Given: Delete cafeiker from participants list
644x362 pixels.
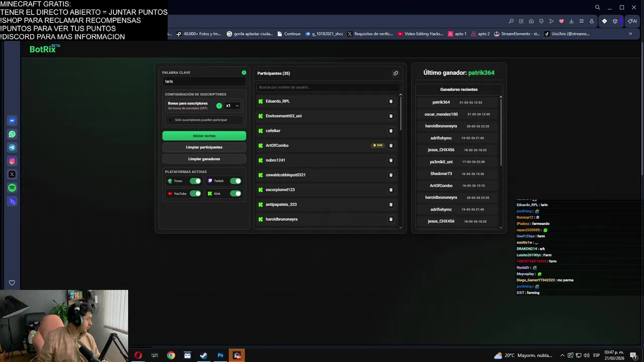Looking at the screenshot, I should tap(391, 131).
